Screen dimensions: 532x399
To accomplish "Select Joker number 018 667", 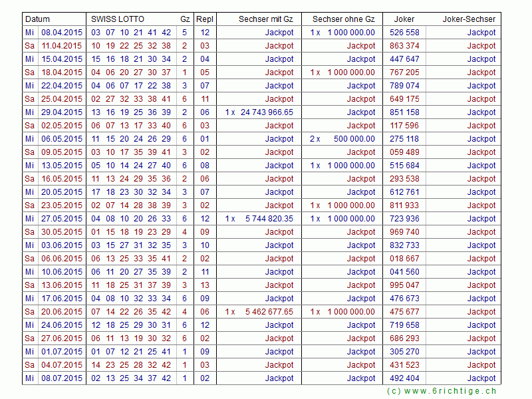I will coord(404,259).
